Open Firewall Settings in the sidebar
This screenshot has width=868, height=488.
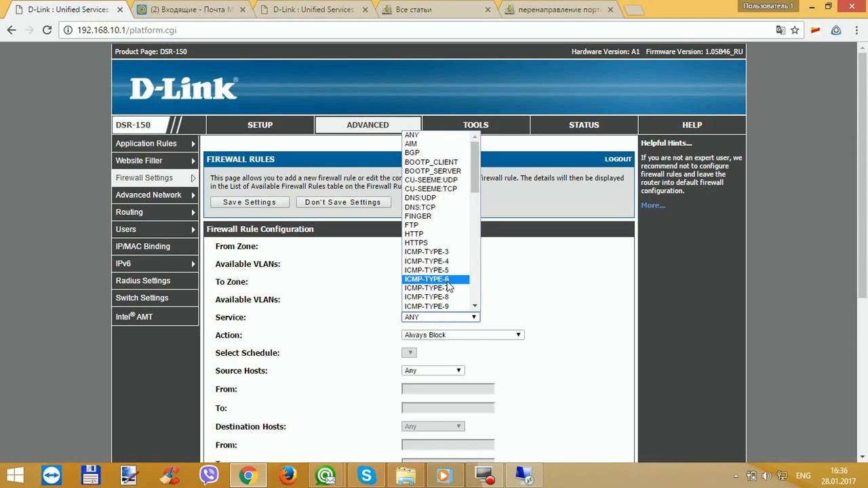[x=155, y=178]
